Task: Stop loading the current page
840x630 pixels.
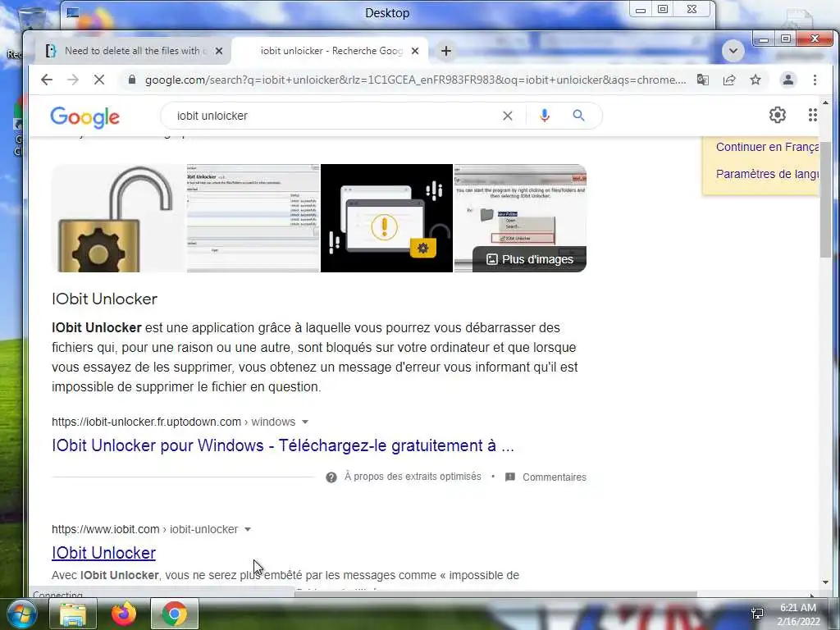Action: click(x=99, y=80)
